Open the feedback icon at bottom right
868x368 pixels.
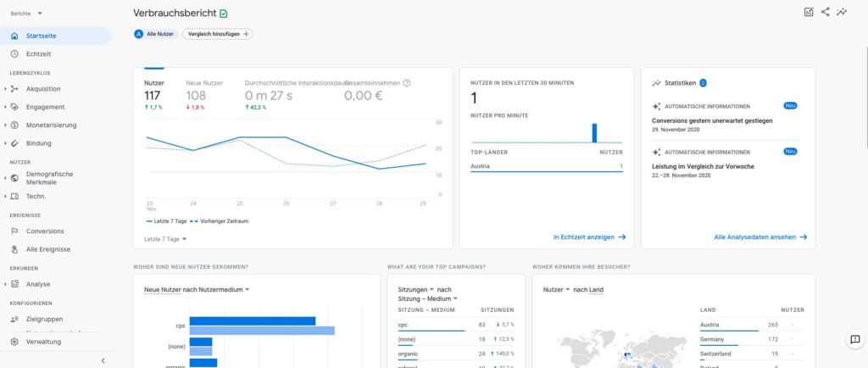(x=854, y=340)
